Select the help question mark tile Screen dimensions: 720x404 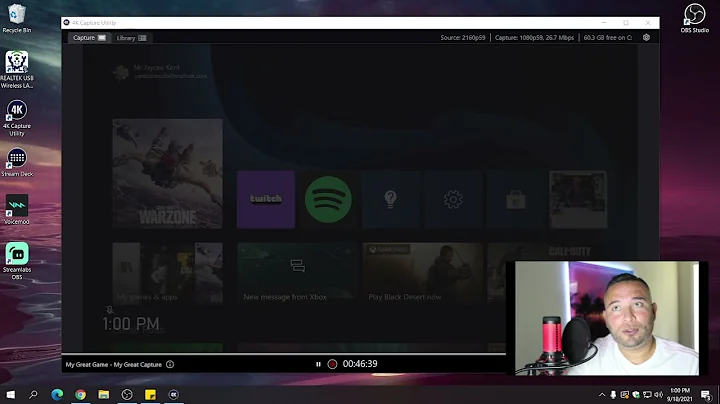[391, 199]
